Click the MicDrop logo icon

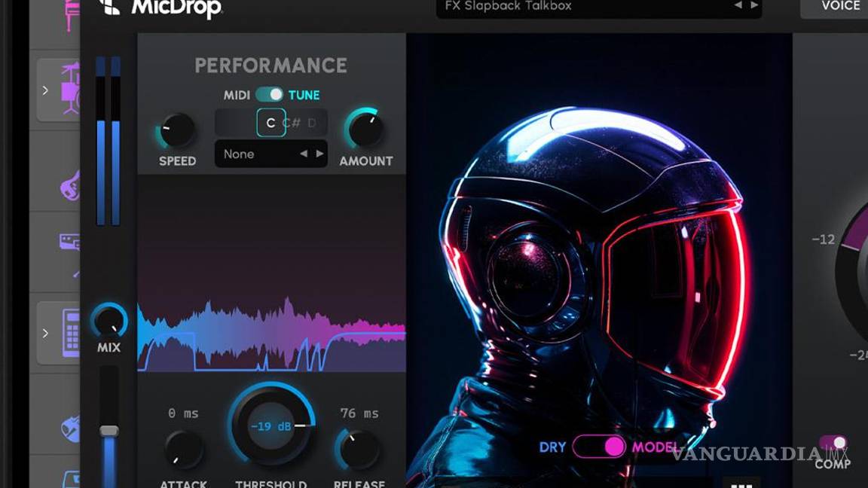coord(110,7)
